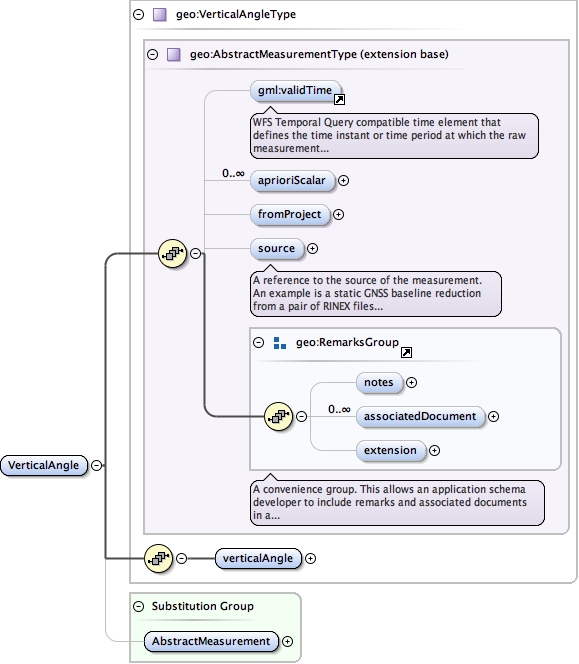The width and height of the screenshot is (579, 664).
Task: Select the sequence compositor beside source
Action: [x=172, y=253]
